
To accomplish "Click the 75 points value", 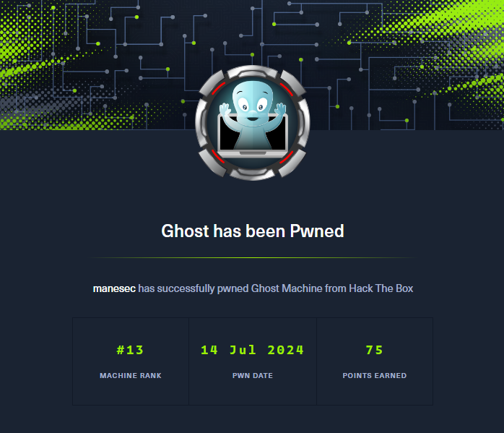I will 375,350.
